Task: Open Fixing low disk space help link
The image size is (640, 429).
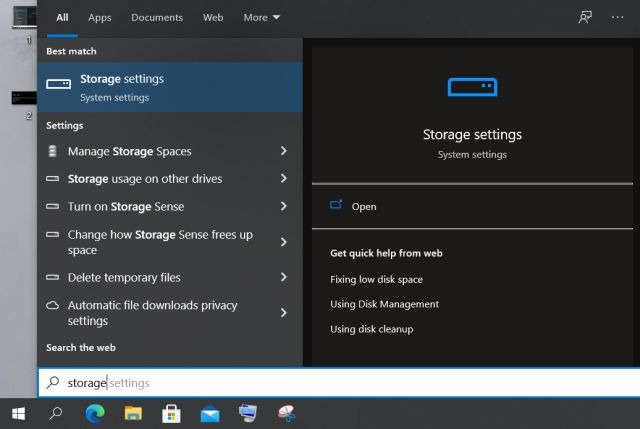Action: click(376, 280)
